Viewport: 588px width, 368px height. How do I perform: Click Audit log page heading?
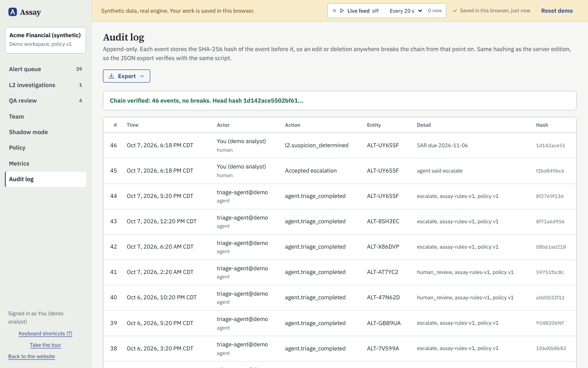pos(124,37)
